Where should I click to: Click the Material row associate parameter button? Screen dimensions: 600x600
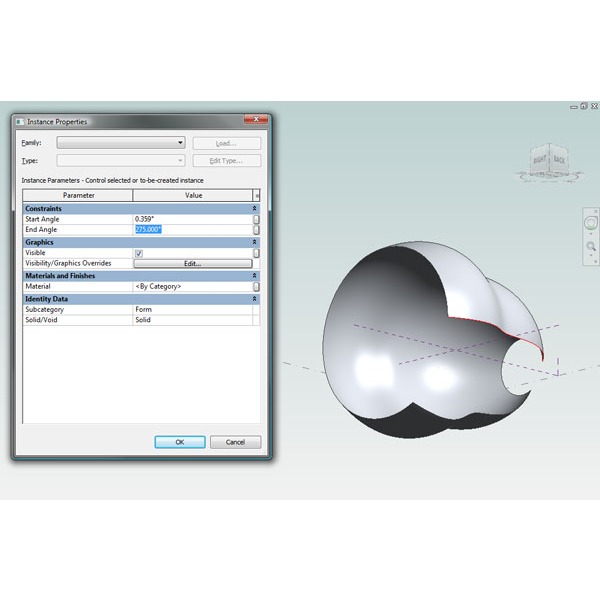coord(256,287)
